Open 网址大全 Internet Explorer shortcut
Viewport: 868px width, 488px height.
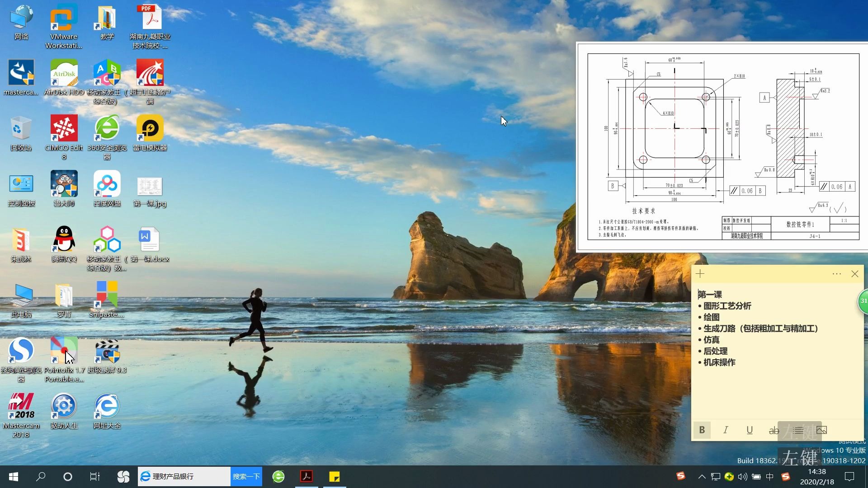(107, 411)
